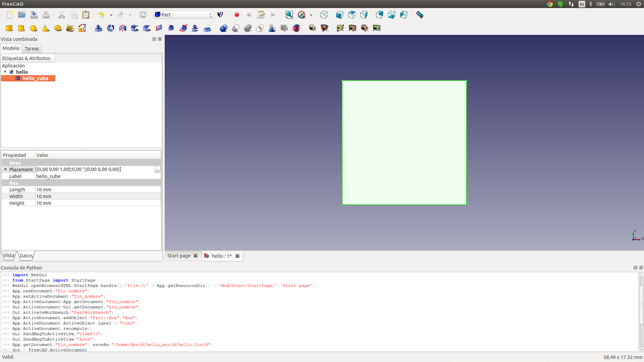The height and width of the screenshot is (362, 644).
Task: Open the Boolean operation tool
Action: pos(224,28)
